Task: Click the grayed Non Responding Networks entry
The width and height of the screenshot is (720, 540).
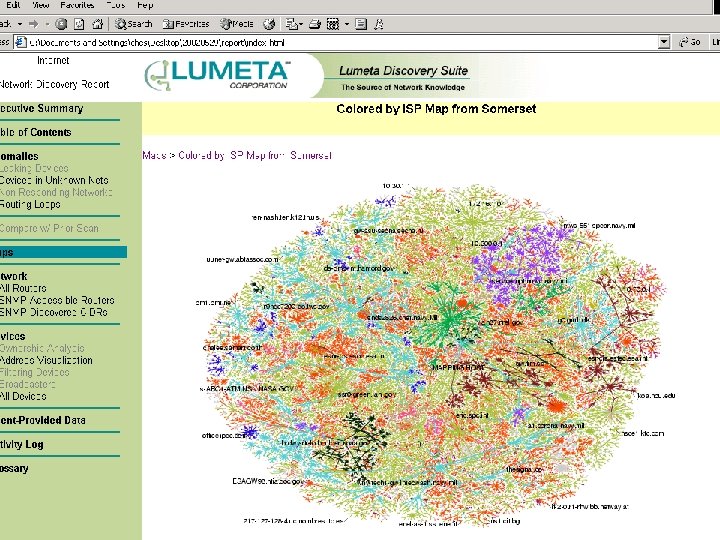Action: [56, 192]
